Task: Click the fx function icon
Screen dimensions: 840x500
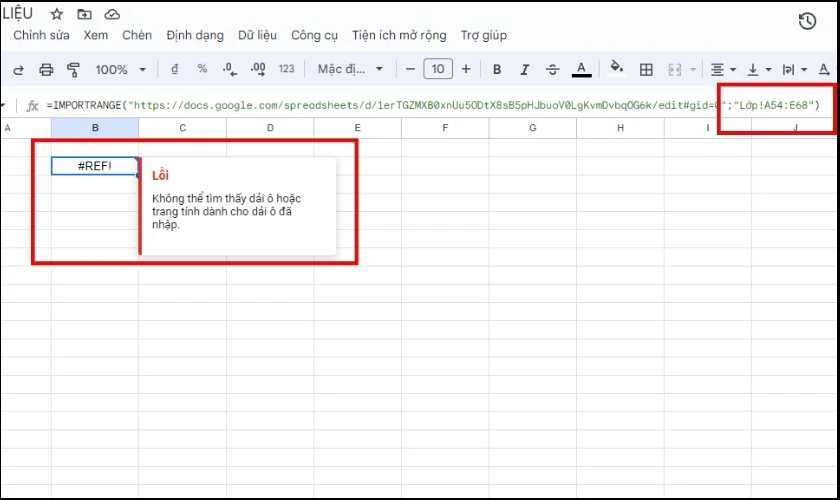Action: point(32,106)
